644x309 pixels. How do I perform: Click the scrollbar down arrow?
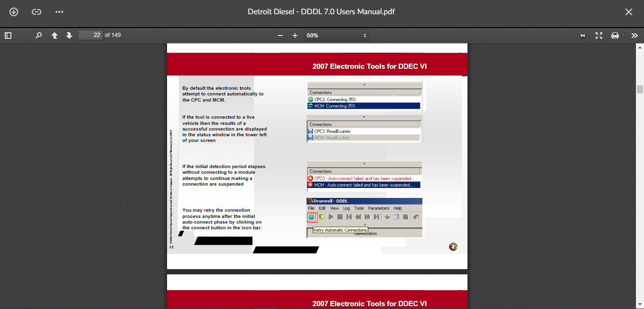click(x=640, y=305)
